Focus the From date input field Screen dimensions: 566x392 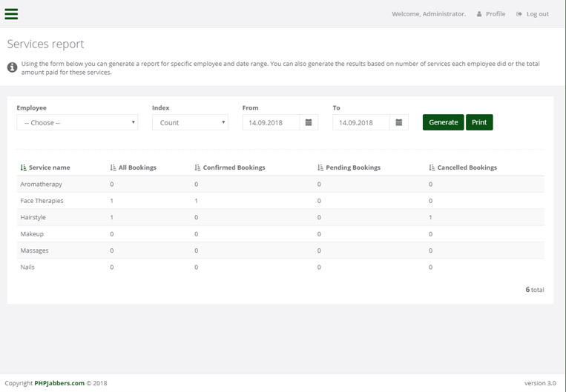click(x=271, y=122)
